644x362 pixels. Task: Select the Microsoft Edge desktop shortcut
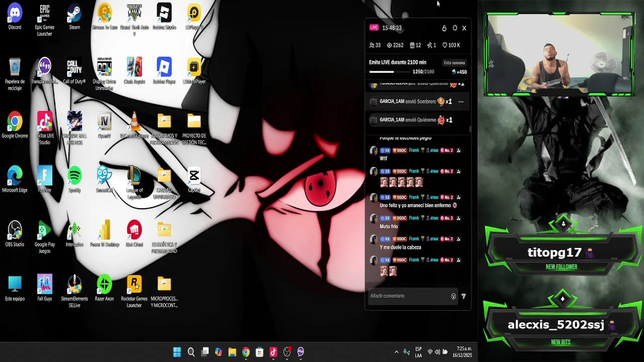(x=15, y=180)
